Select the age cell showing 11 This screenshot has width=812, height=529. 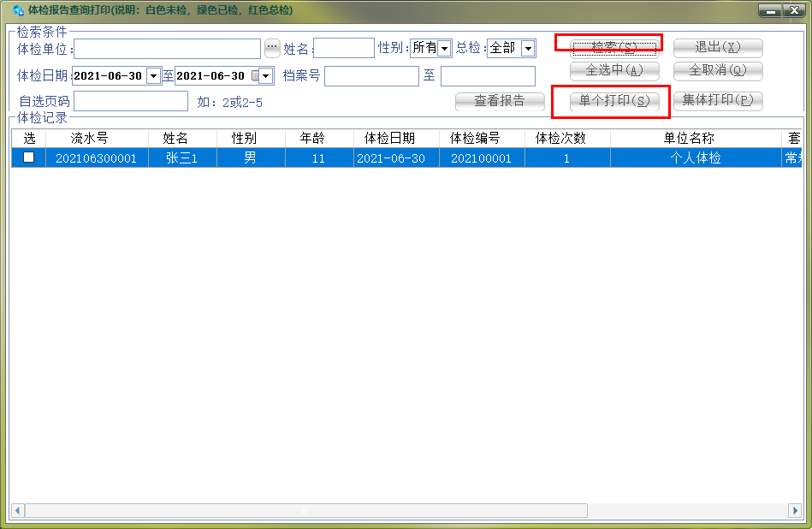pyautogui.click(x=319, y=158)
